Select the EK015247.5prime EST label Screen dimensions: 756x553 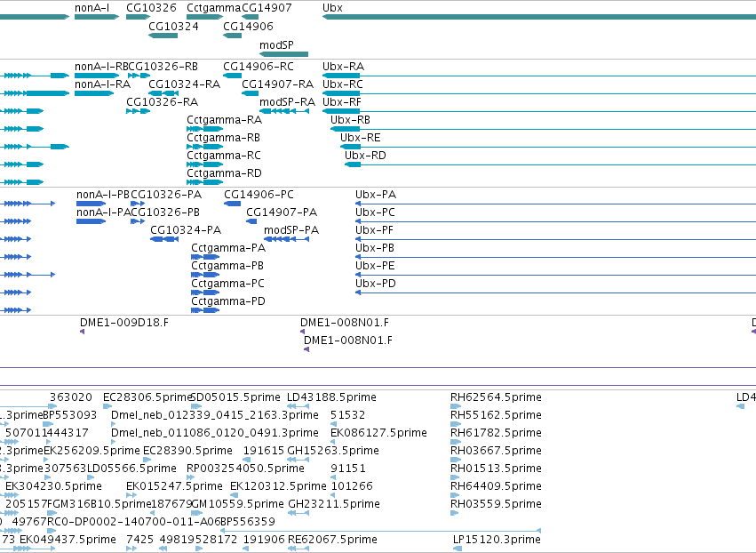(174, 486)
